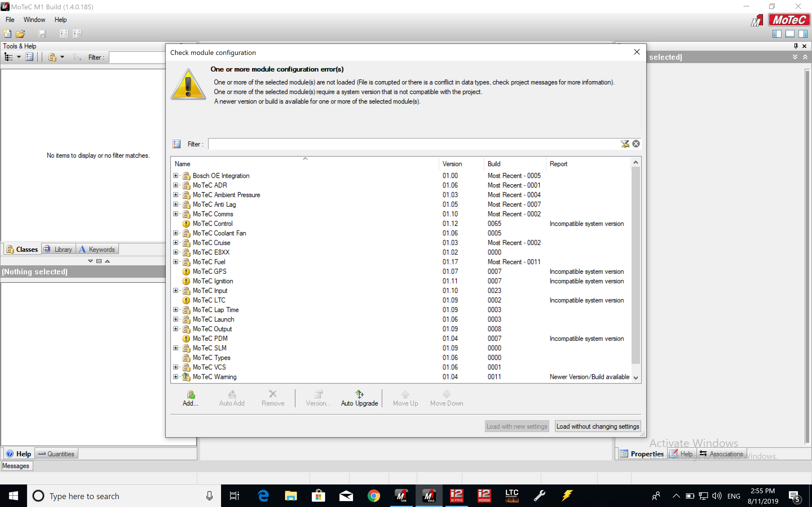Click Load without changing settings button
The height and width of the screenshot is (507, 812).
tap(597, 426)
